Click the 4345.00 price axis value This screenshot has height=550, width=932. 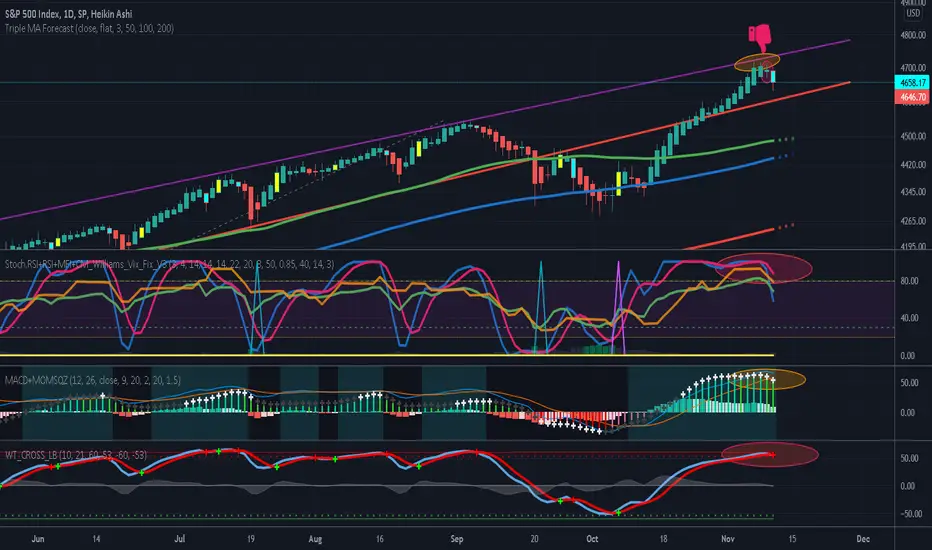(x=913, y=192)
